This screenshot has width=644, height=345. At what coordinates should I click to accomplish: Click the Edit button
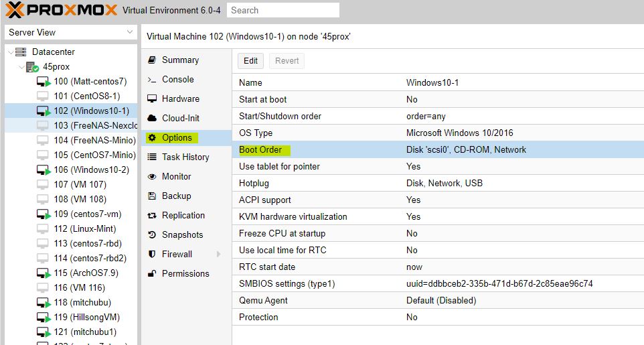point(250,61)
